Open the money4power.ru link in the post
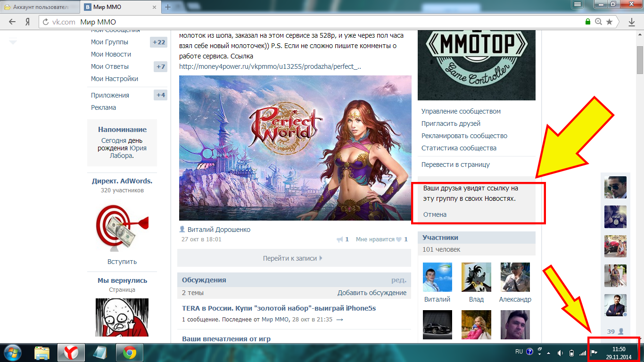 point(270,66)
